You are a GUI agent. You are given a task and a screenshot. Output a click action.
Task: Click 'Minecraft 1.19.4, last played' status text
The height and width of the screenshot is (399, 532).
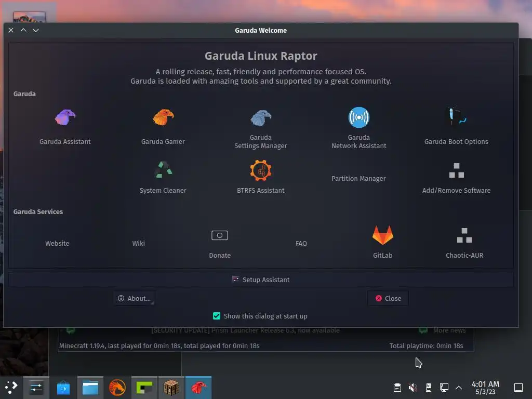tap(159, 345)
